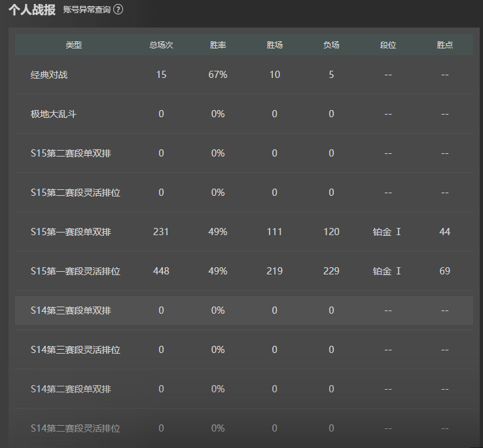
Task: Select the S14第三赛段灵活排位 row label
Action: coord(75,350)
